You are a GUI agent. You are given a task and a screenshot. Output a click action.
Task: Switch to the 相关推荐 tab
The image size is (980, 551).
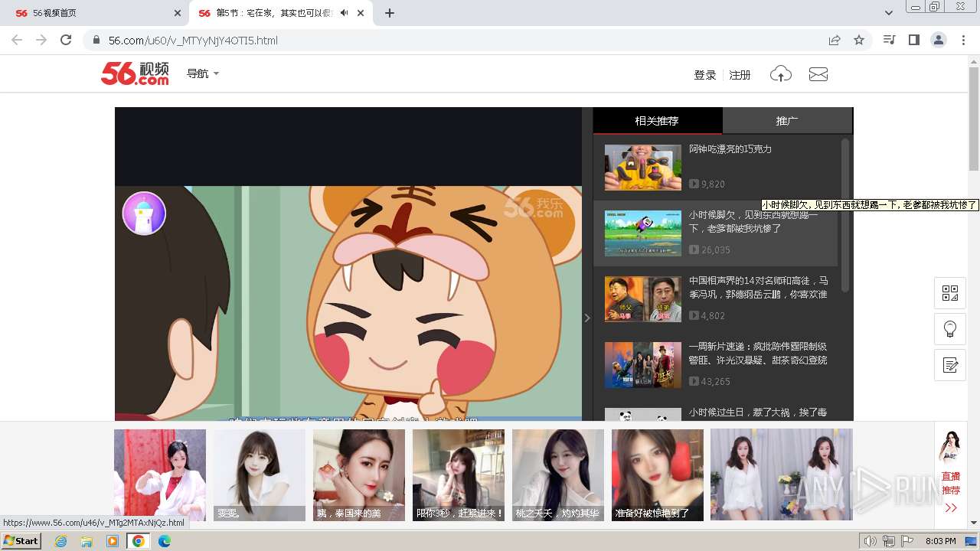tap(657, 121)
